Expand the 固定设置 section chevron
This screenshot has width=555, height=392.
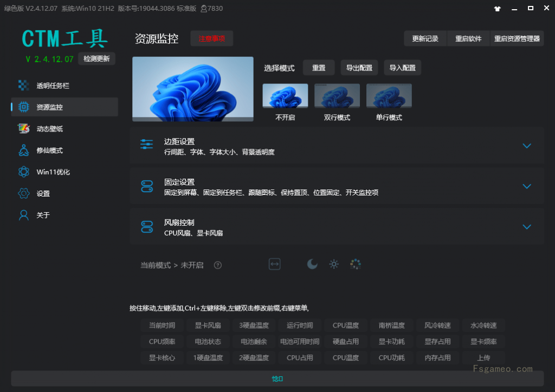tap(527, 186)
